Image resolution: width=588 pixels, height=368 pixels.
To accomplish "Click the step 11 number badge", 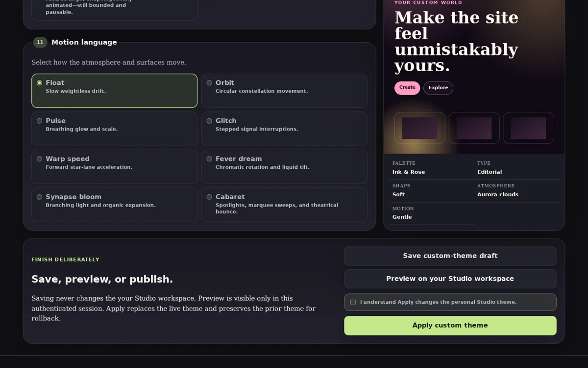I will (40, 42).
